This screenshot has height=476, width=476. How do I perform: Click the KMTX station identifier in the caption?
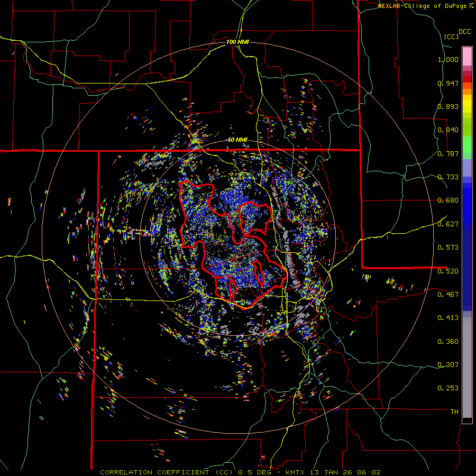click(294, 472)
